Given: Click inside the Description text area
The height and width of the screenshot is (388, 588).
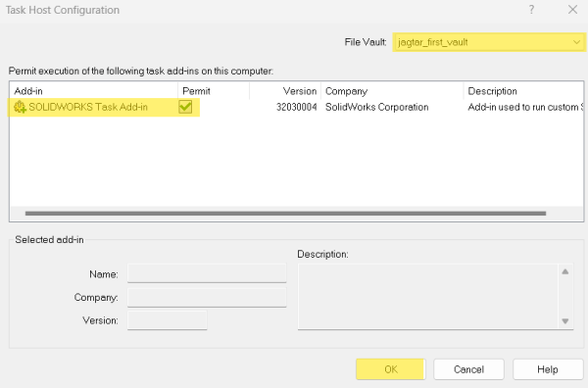Looking at the screenshot, I should pyautogui.click(x=428, y=297).
